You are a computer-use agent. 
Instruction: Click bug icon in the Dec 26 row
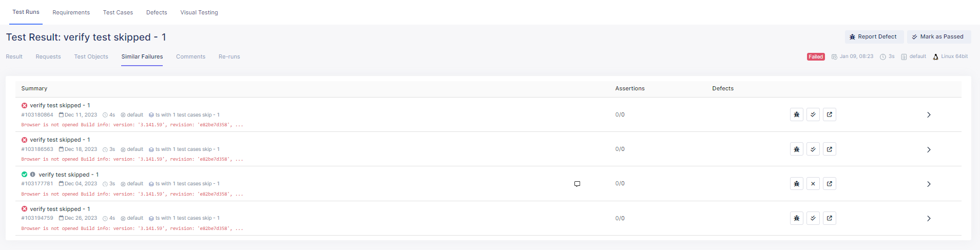[x=796, y=218]
